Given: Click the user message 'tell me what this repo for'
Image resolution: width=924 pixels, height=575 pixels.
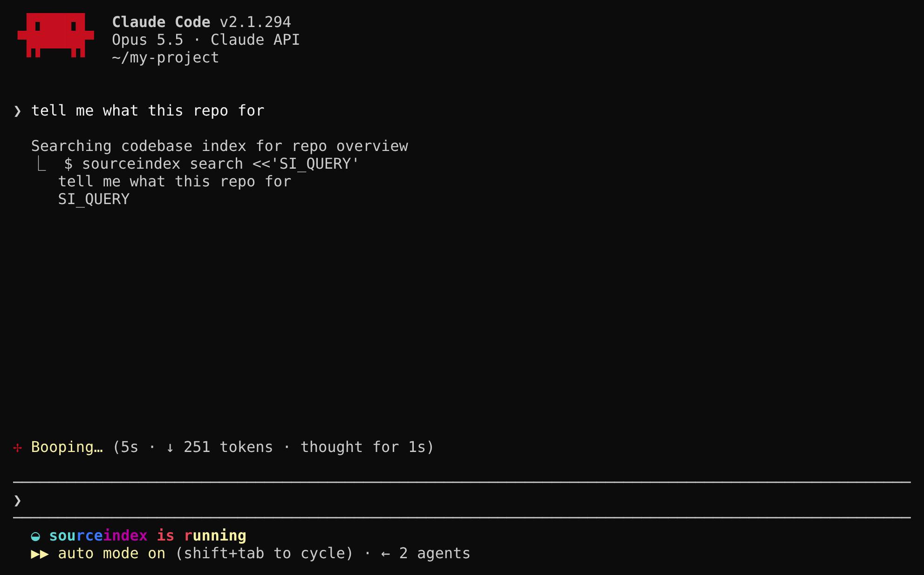Looking at the screenshot, I should coord(148,110).
